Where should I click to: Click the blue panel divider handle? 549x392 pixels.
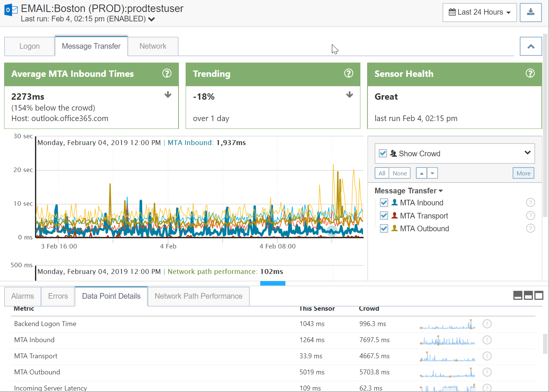tap(273, 283)
